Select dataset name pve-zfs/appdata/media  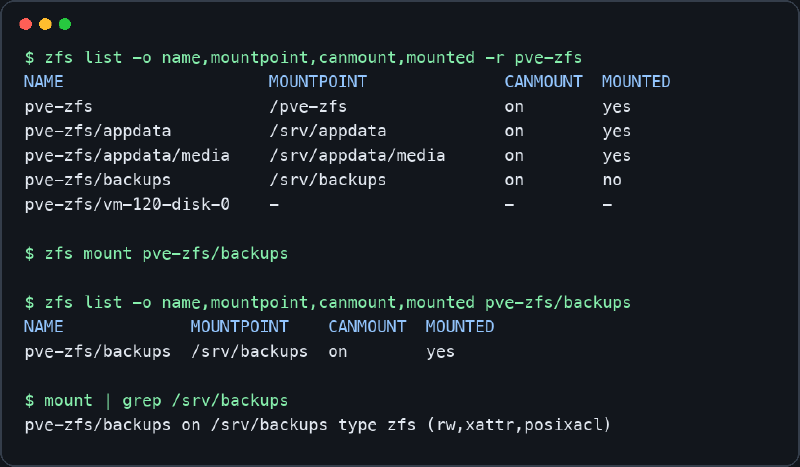[x=127, y=156]
